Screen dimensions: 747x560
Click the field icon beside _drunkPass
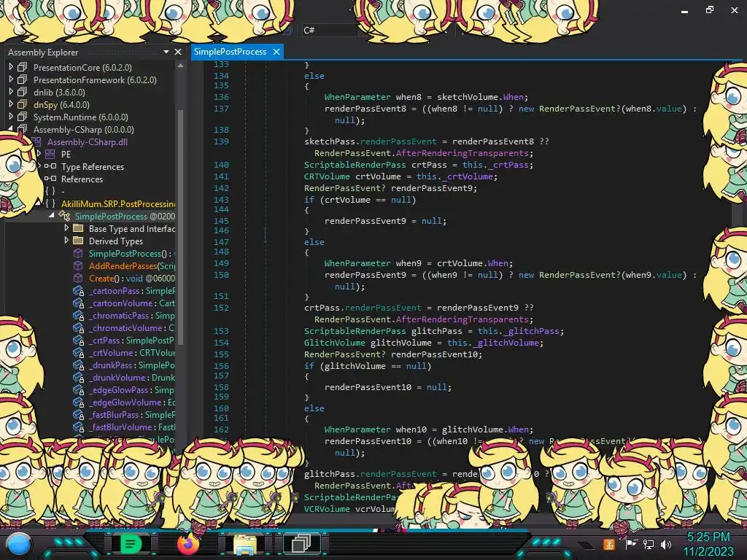79,365
